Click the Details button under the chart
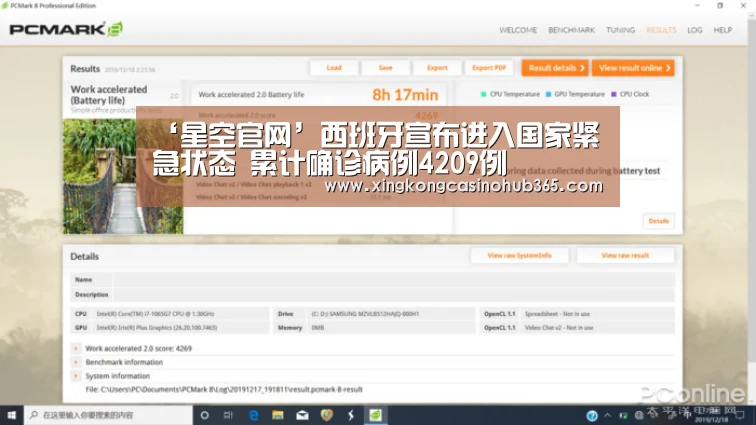 click(659, 221)
